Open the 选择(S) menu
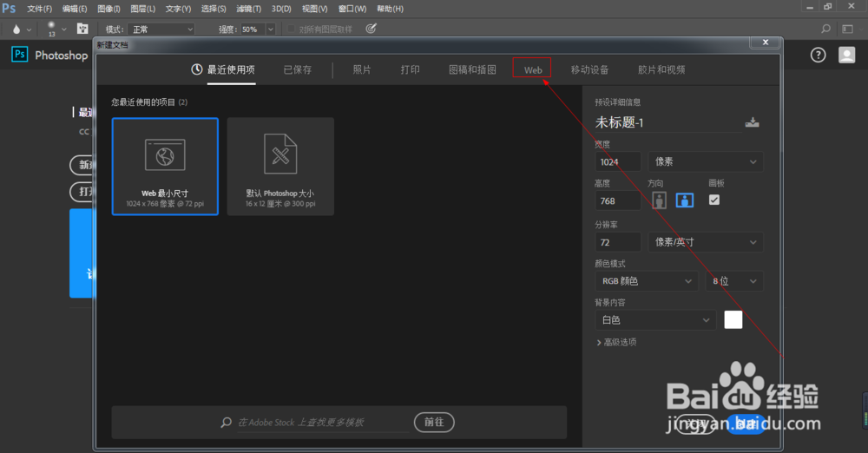The height and width of the screenshot is (453, 868). (x=214, y=9)
